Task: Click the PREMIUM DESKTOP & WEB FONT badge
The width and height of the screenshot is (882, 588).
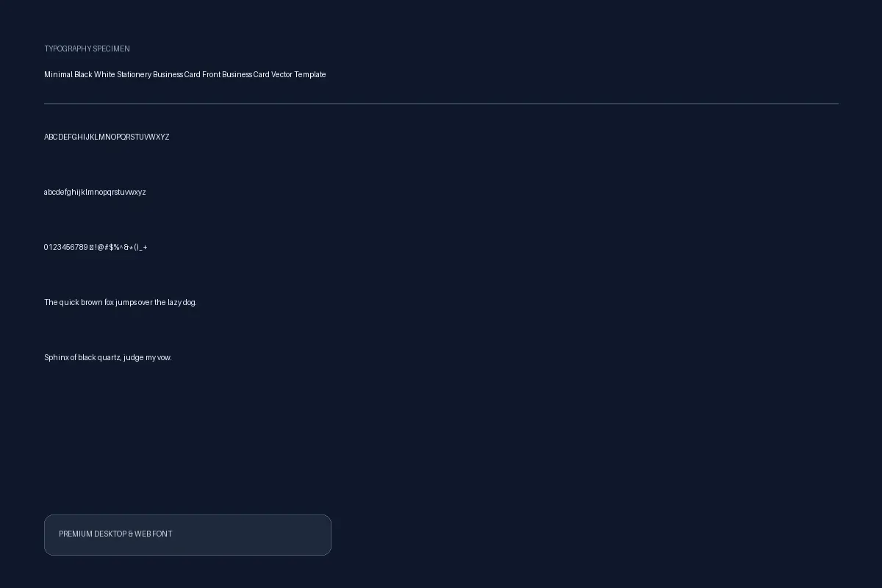Action: pyautogui.click(x=187, y=535)
